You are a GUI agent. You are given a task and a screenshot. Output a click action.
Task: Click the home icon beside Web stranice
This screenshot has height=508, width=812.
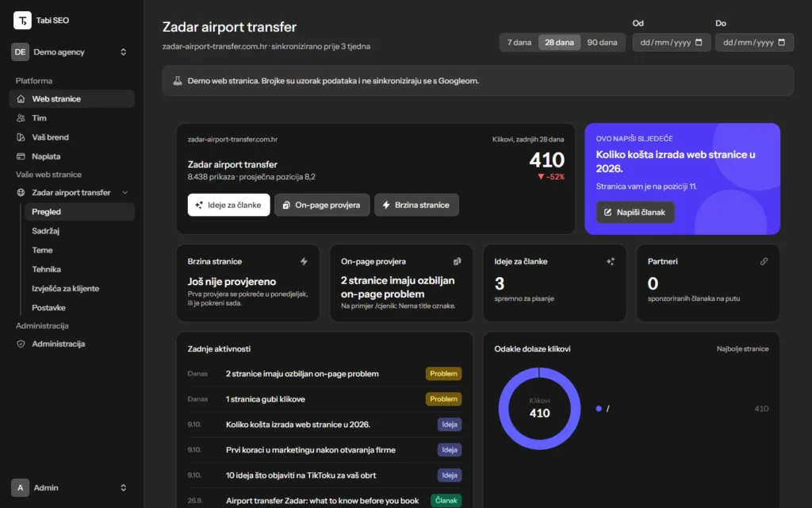(21, 98)
